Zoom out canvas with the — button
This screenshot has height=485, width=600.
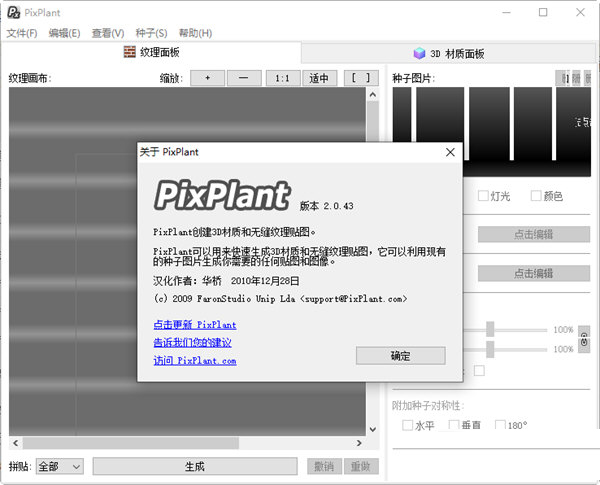click(244, 78)
